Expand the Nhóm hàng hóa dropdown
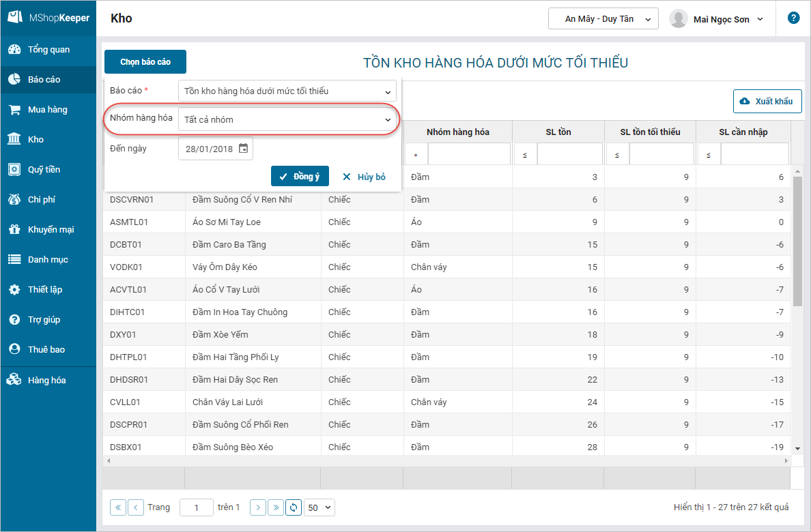The height and width of the screenshot is (532, 811). tap(287, 119)
